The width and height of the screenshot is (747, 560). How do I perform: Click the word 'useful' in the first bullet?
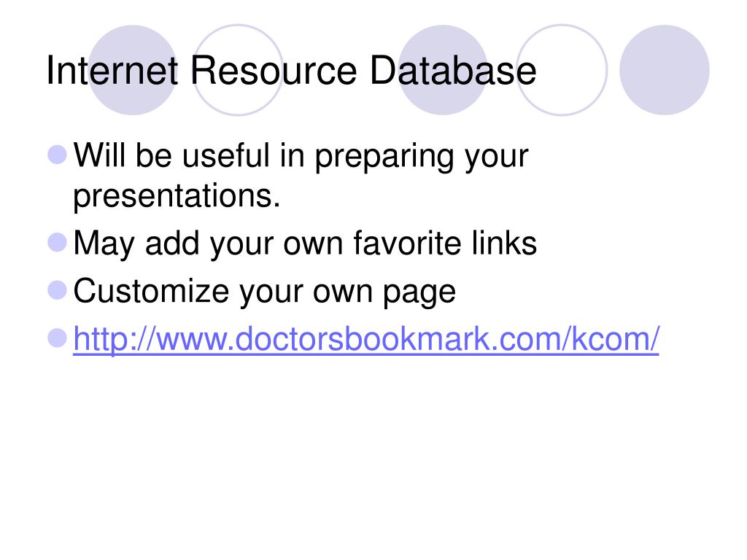pos(226,155)
